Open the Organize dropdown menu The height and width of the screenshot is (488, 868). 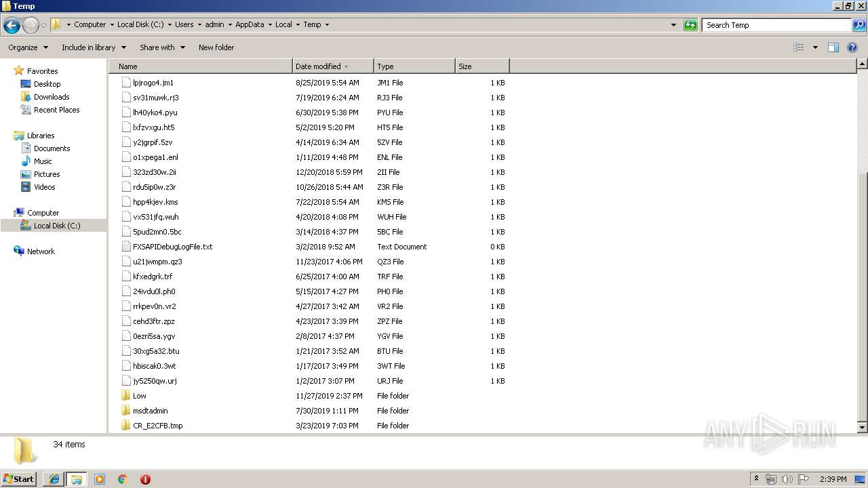[28, 47]
